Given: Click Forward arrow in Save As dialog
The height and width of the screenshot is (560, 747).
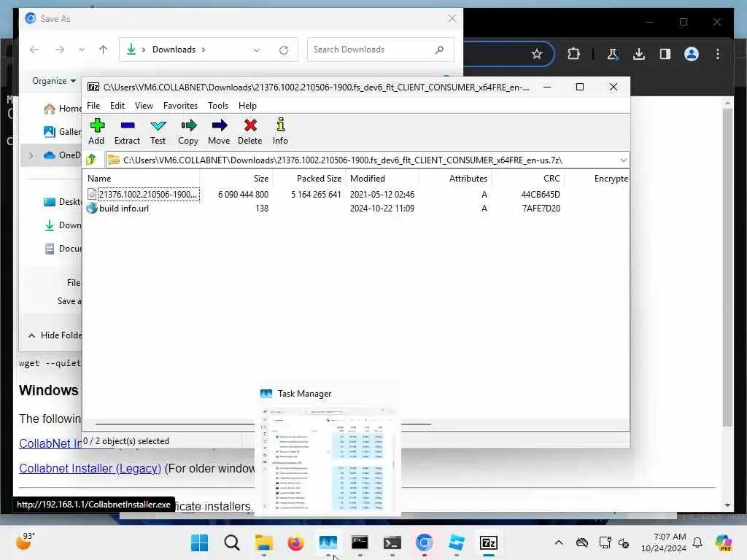Looking at the screenshot, I should [x=60, y=50].
